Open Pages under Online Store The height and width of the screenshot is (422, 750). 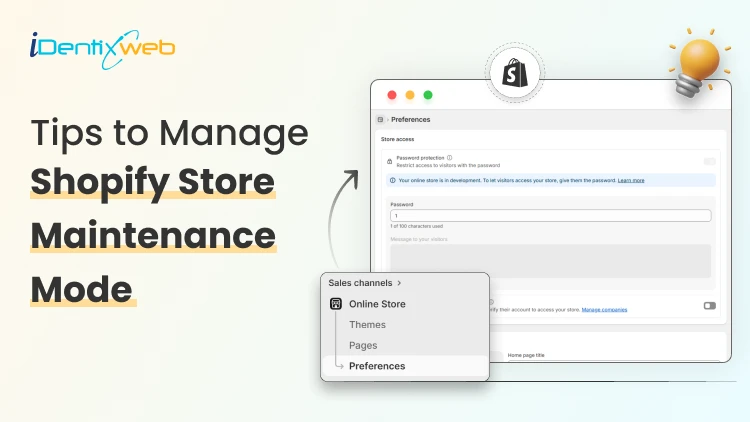363,345
